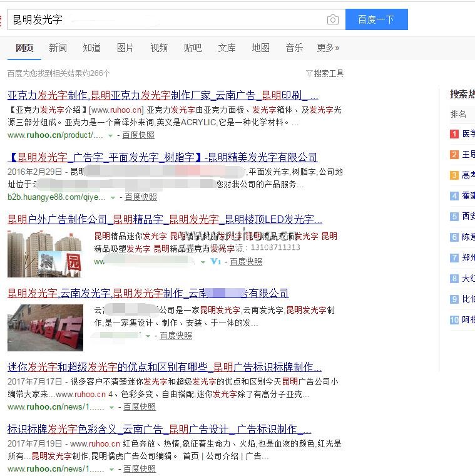Expand arrow next to the 2017年7月17日 result URL

click(111, 407)
